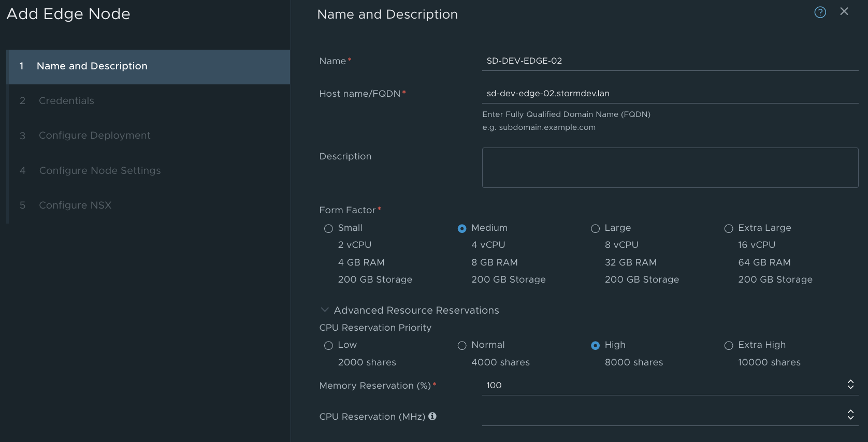Click the CPU Reservation MHz stepper arrows

(850, 415)
